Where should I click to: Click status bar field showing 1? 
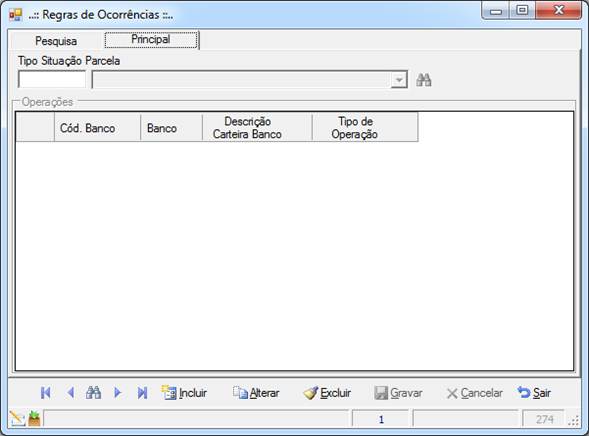pos(381,419)
